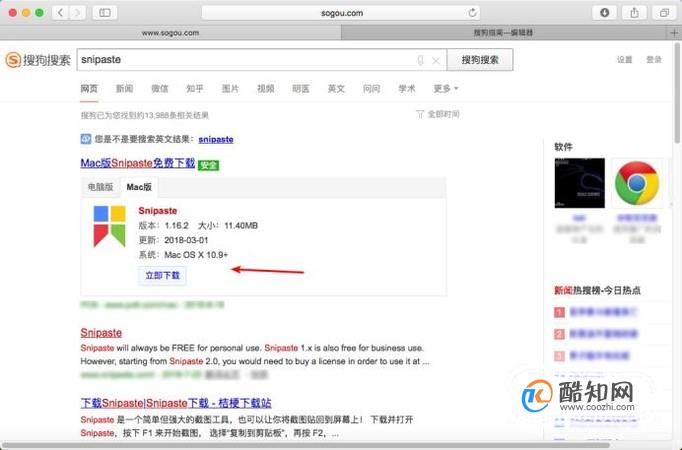The image size is (682, 450).
Task: Open the Mac版Snipaste免费下载 link
Action: click(x=137, y=163)
